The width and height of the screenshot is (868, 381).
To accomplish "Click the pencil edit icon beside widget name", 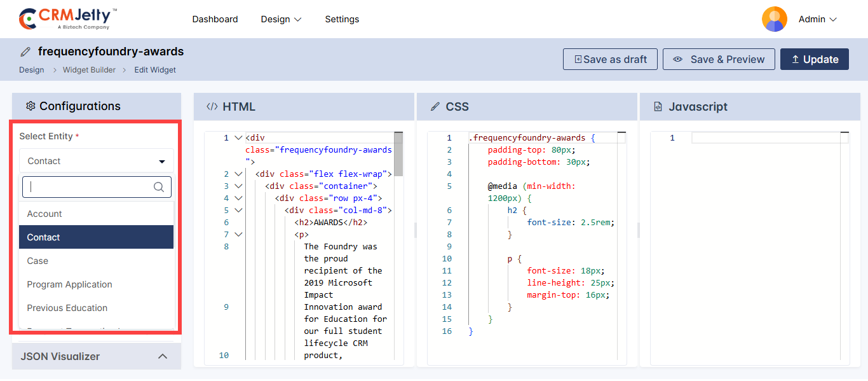I will point(25,52).
